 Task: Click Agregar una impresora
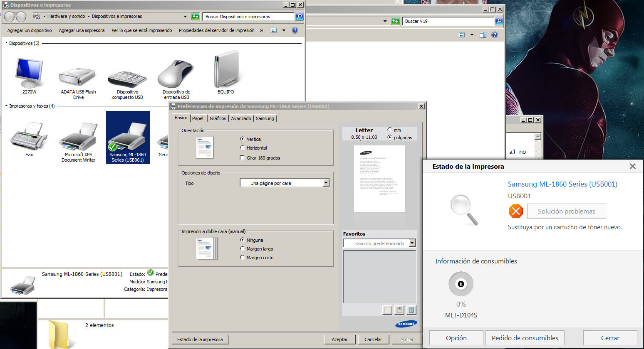point(82,30)
